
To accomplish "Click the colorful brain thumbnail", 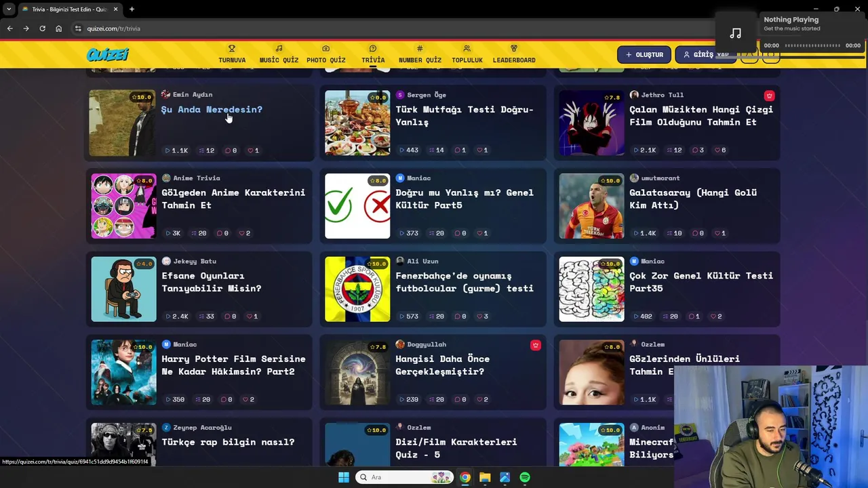I will point(591,289).
